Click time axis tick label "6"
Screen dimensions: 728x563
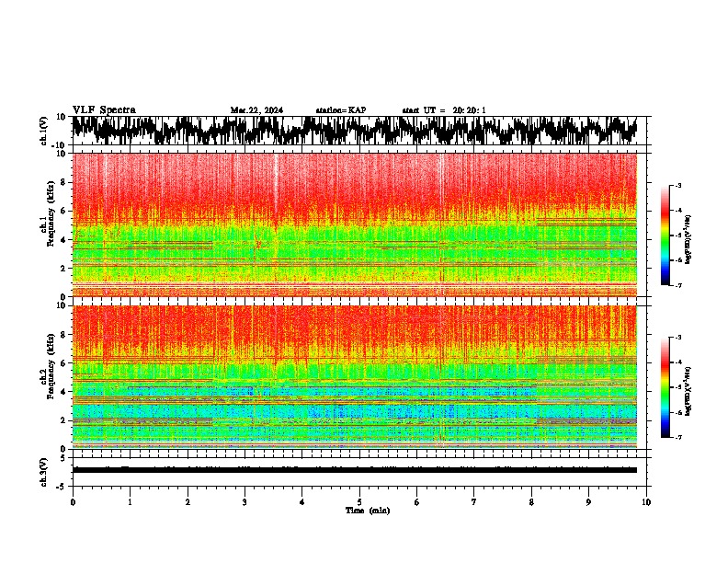[417, 502]
